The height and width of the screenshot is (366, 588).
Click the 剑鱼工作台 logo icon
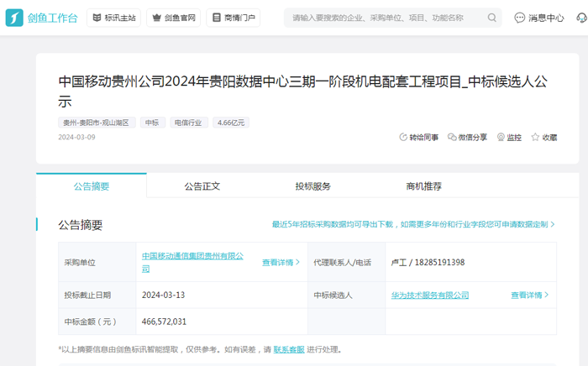(14, 18)
